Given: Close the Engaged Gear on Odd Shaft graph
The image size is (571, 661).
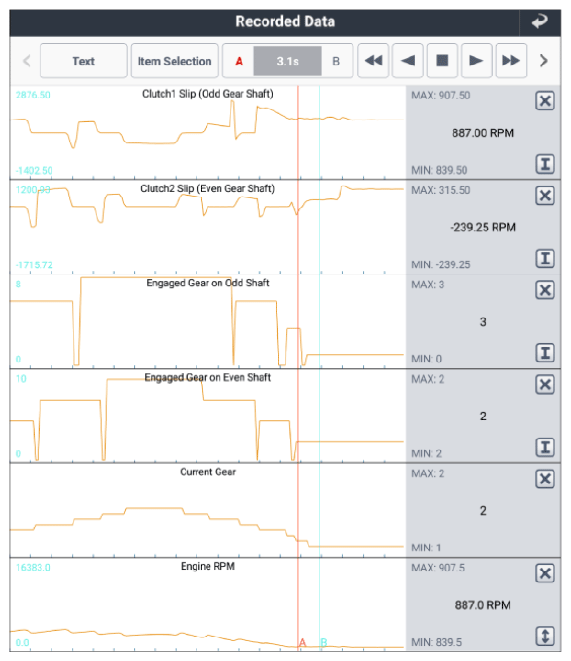Looking at the screenshot, I should (x=544, y=290).
